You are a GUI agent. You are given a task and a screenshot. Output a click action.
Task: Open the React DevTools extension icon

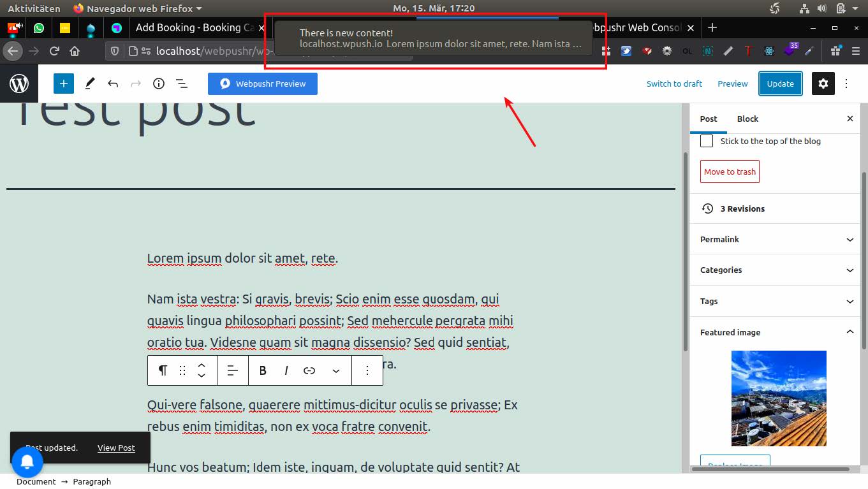pyautogui.click(x=769, y=51)
